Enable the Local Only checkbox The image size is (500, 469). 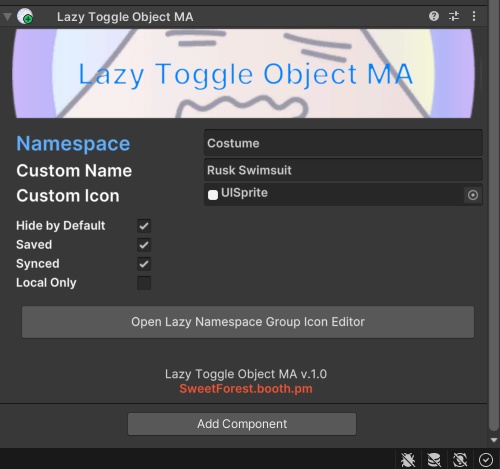[144, 283]
